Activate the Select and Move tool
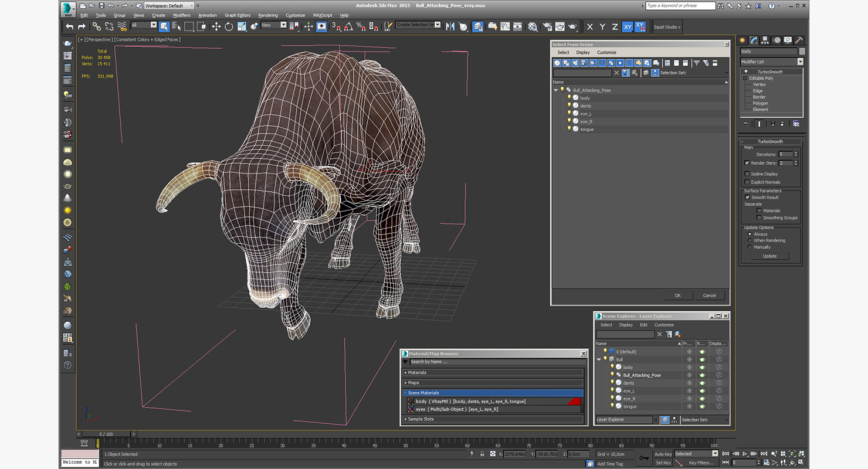Screen dimensions: 868x469 tap(216, 26)
